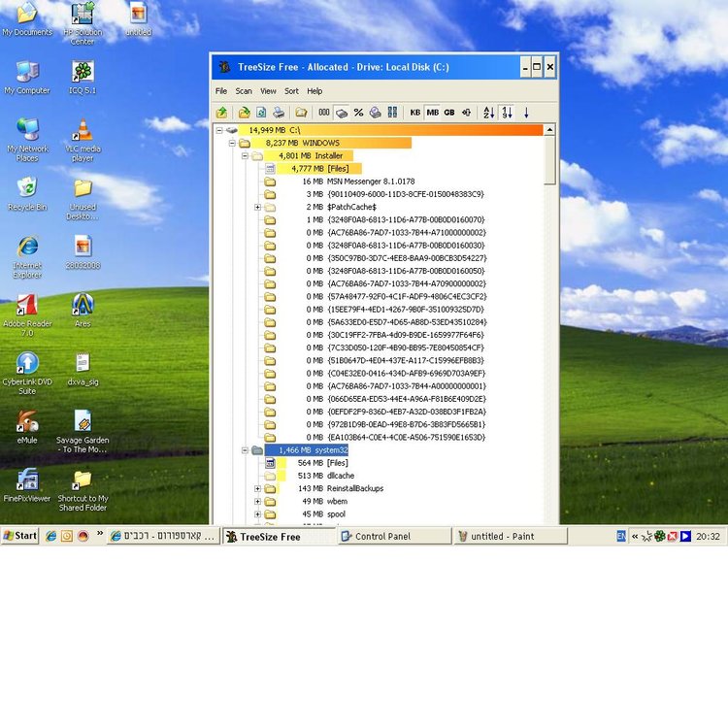728x728 pixels.
Task: Expand hidden tray icons chevron
Action: (x=635, y=536)
